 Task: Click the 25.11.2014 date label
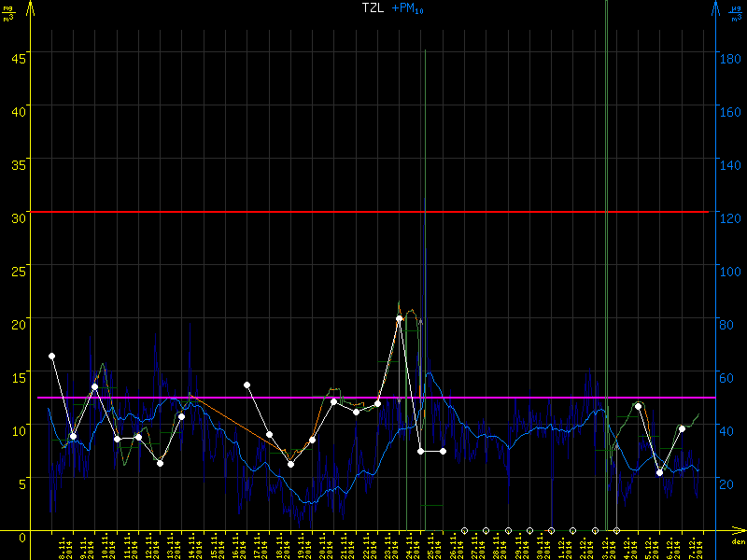pyautogui.click(x=431, y=546)
